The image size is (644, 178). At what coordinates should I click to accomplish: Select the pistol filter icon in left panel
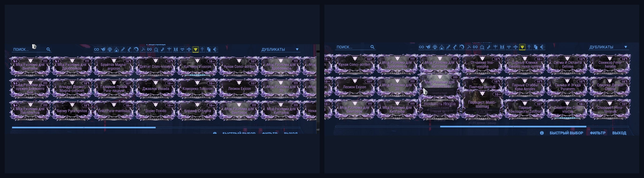tap(129, 49)
